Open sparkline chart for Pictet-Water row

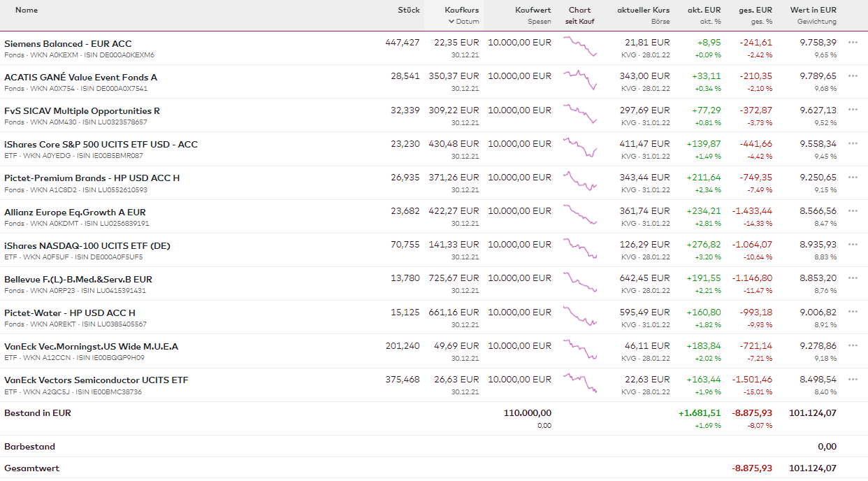(x=580, y=317)
